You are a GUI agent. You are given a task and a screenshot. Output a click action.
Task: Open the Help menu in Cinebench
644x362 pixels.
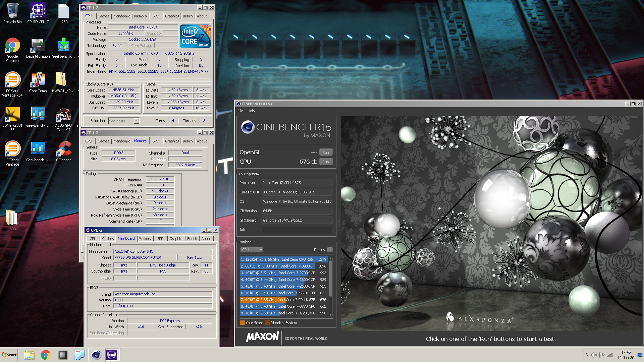click(x=251, y=111)
